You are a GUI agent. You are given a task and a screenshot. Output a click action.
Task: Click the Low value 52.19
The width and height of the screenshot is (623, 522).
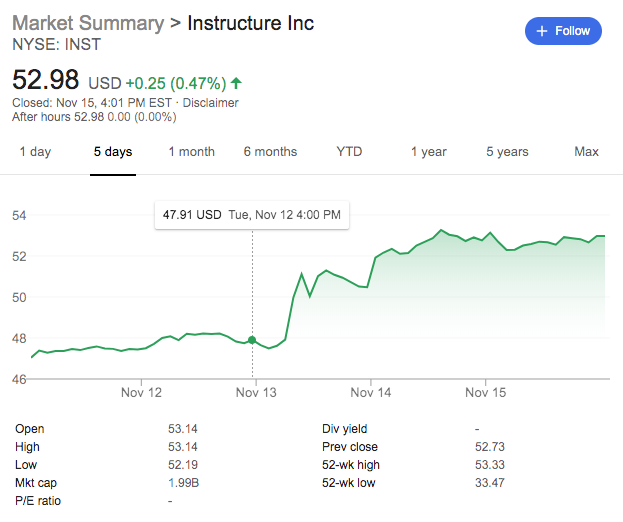(182, 465)
